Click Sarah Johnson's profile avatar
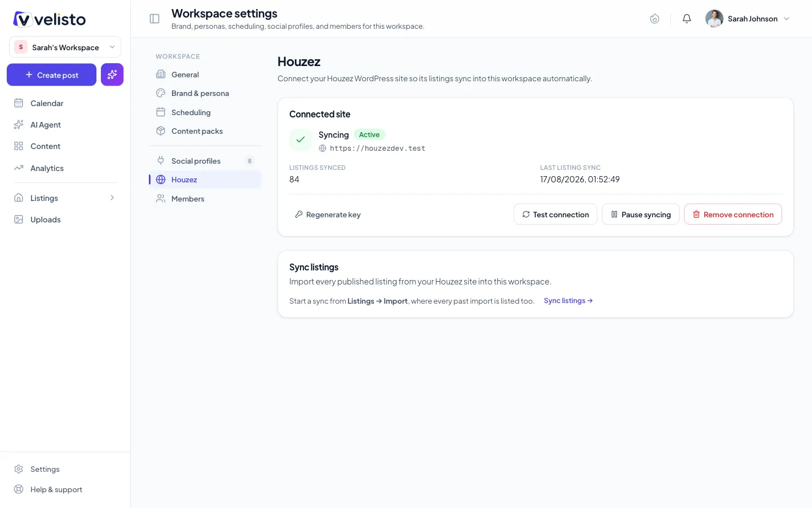 714,19
